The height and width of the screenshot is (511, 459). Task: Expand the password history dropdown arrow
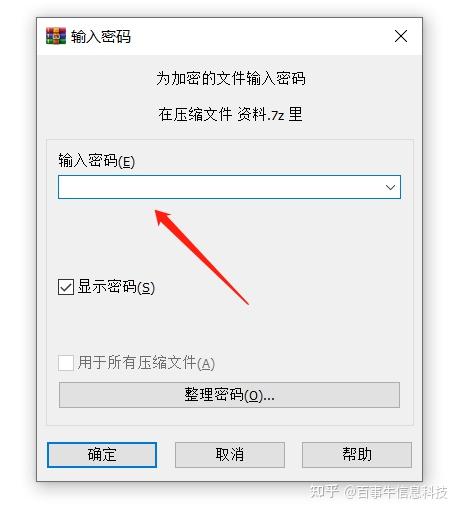click(x=390, y=187)
